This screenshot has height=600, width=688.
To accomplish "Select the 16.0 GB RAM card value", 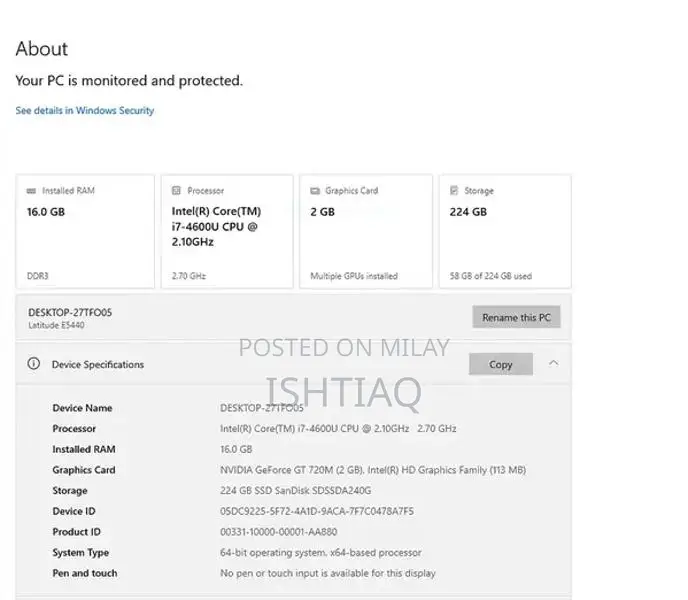I will click(x=46, y=212).
